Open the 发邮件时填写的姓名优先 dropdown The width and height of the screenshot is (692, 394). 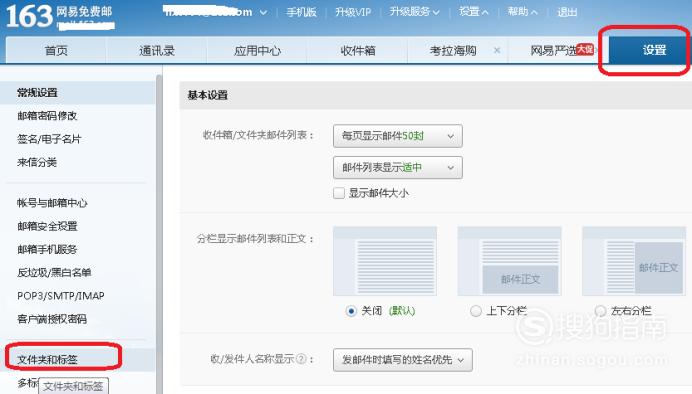click(402, 360)
